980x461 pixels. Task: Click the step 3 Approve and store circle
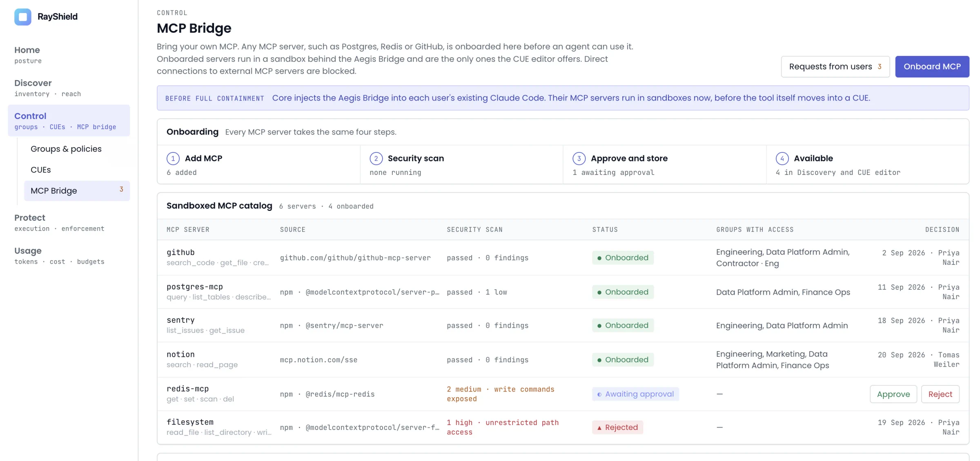[x=579, y=158]
